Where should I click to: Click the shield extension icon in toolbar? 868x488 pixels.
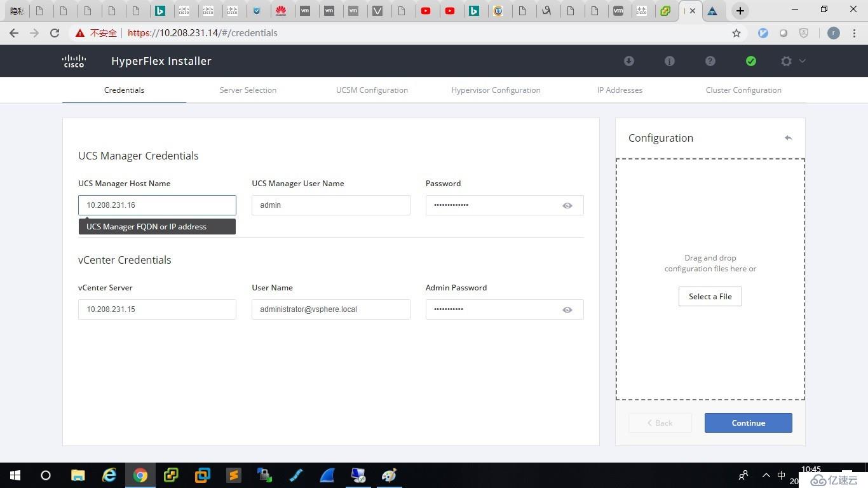pyautogui.click(x=804, y=33)
